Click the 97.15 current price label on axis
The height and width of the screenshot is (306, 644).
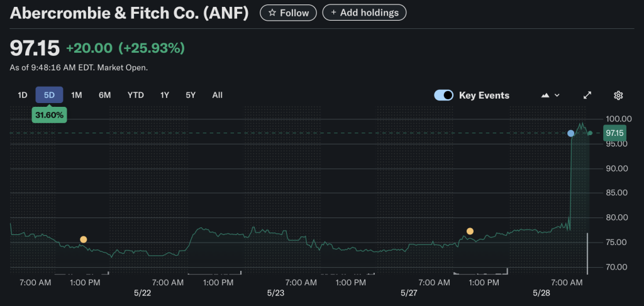click(614, 133)
